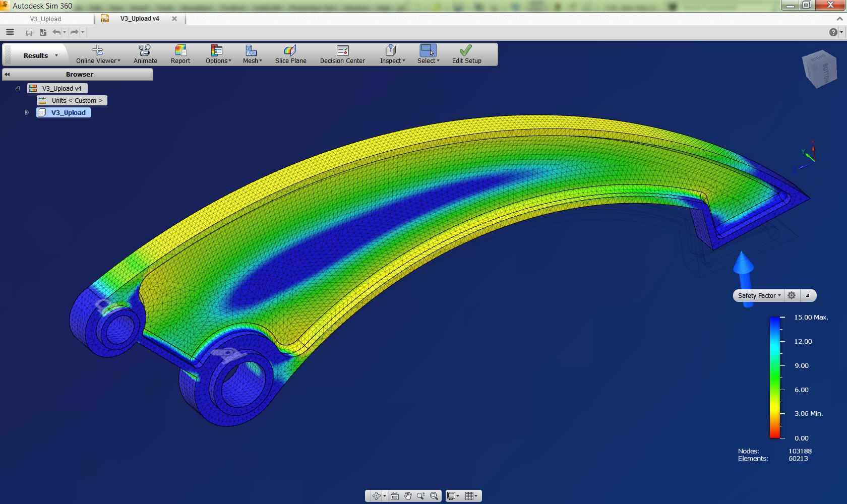The height and width of the screenshot is (504, 847).
Task: Click the Save icon
Action: pyautogui.click(x=29, y=33)
